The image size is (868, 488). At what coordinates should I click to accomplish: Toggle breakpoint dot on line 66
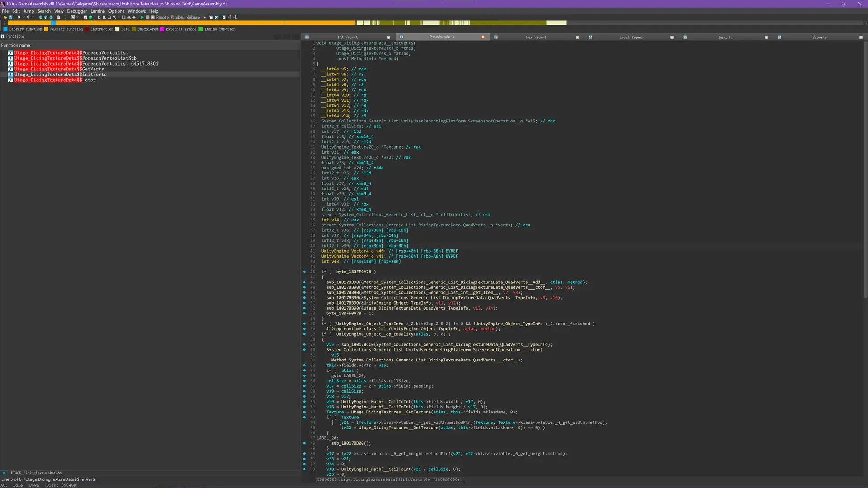point(304,381)
